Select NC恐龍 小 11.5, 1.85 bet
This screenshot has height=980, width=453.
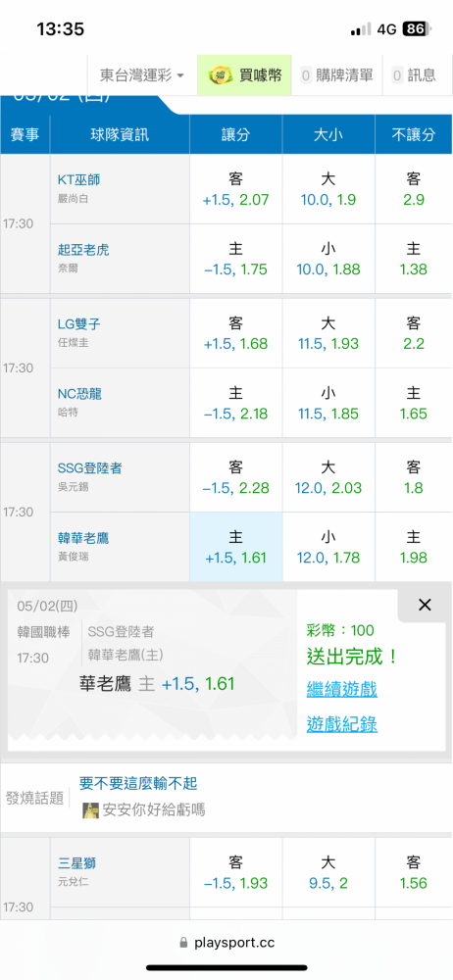(328, 403)
